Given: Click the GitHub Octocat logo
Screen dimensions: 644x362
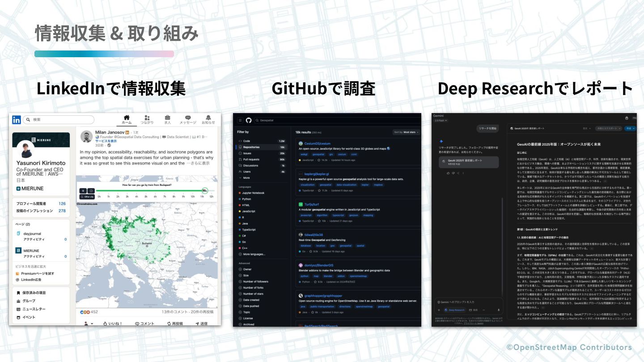Looking at the screenshot, I should click(249, 120).
